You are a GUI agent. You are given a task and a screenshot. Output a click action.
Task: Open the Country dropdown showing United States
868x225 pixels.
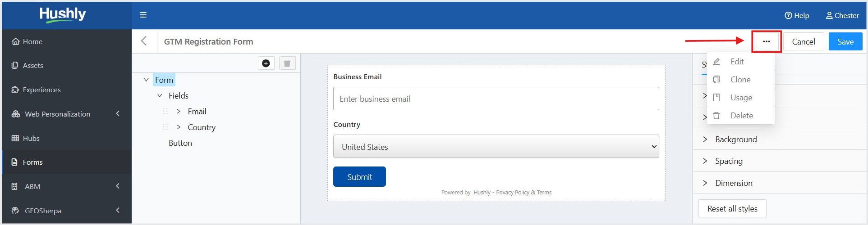(x=496, y=147)
